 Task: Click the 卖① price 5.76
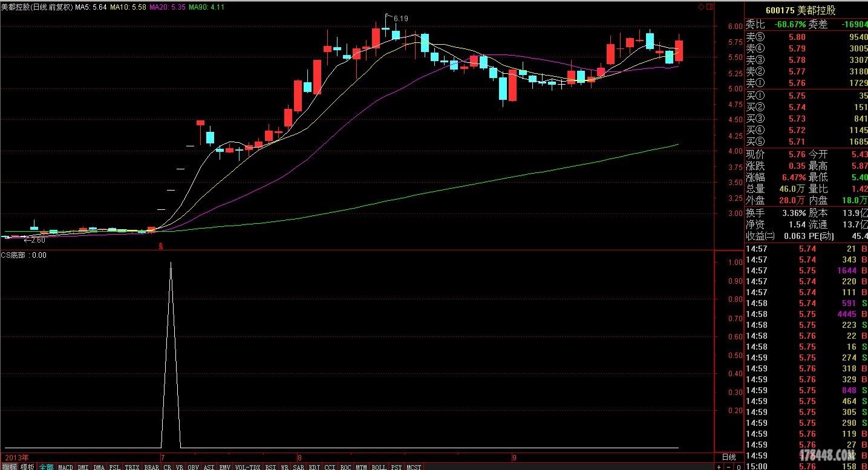[797, 82]
